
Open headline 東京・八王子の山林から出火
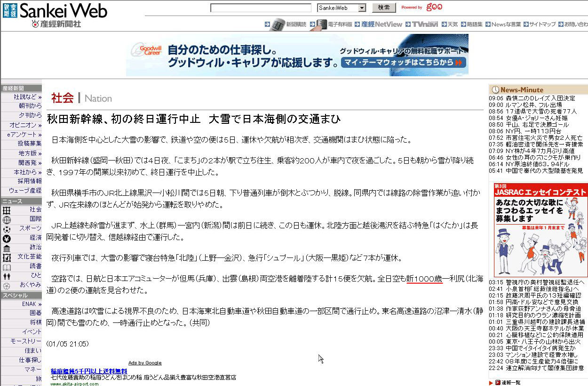[x=542, y=342]
